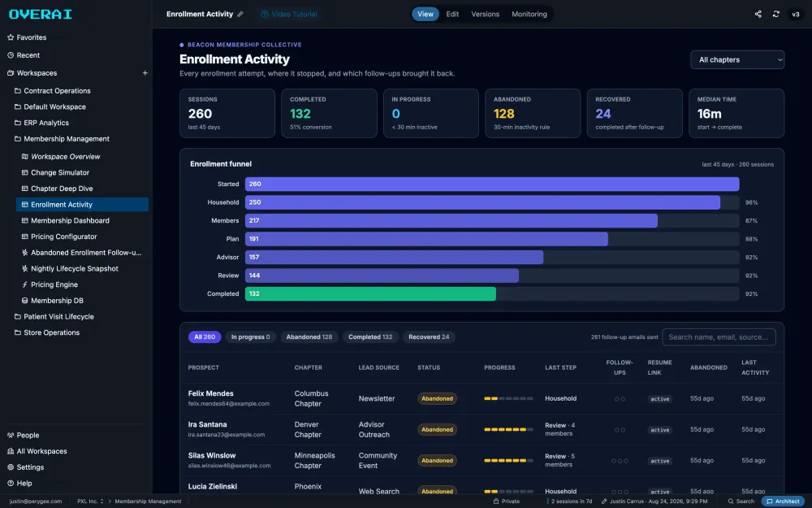Screen dimensions: 812x508
Task: Switch to the Versions tab
Action: coord(486,14)
